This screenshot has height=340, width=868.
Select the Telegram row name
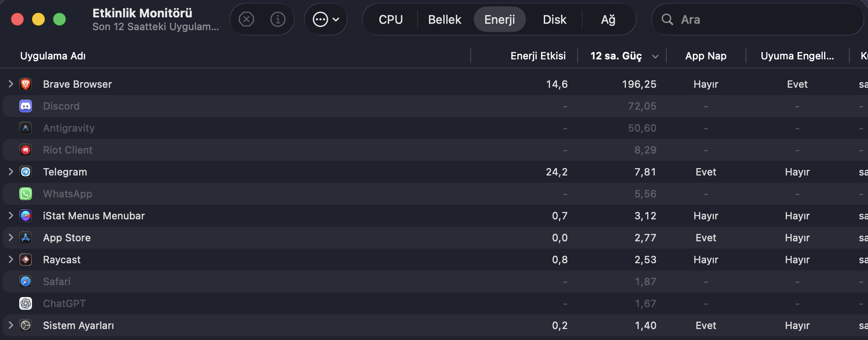click(65, 172)
